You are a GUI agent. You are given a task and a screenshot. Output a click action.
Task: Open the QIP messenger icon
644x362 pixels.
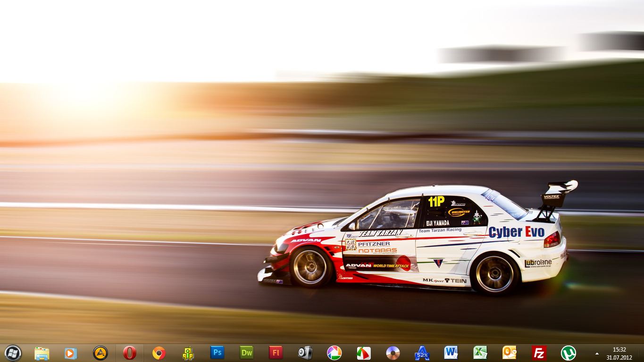click(188, 353)
